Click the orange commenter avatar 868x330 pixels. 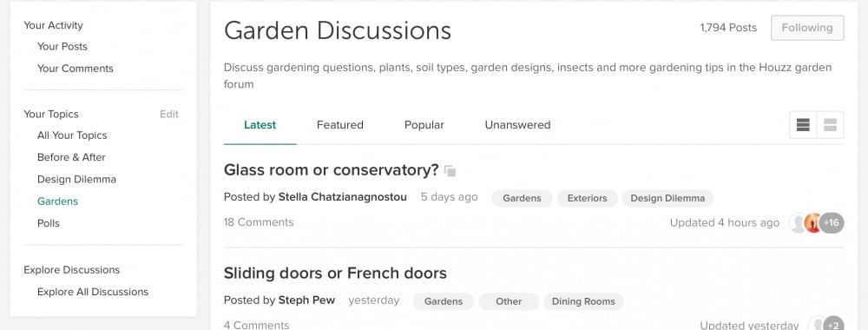click(x=812, y=223)
